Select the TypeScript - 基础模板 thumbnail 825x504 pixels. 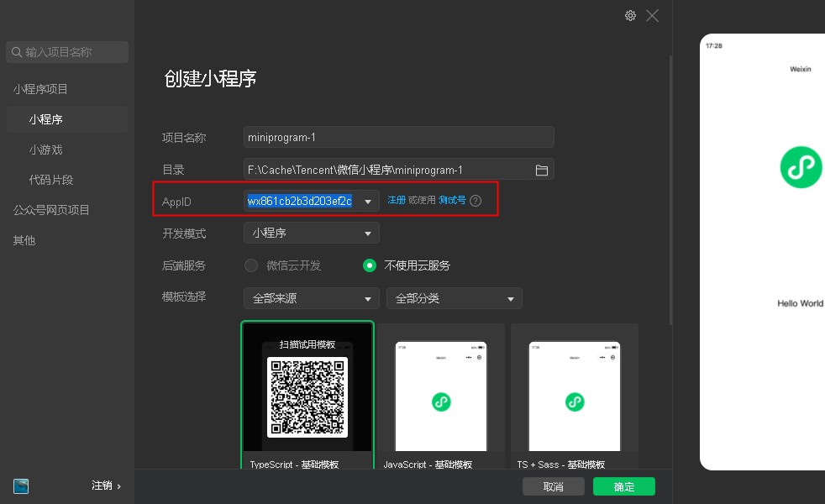pyautogui.click(x=307, y=395)
